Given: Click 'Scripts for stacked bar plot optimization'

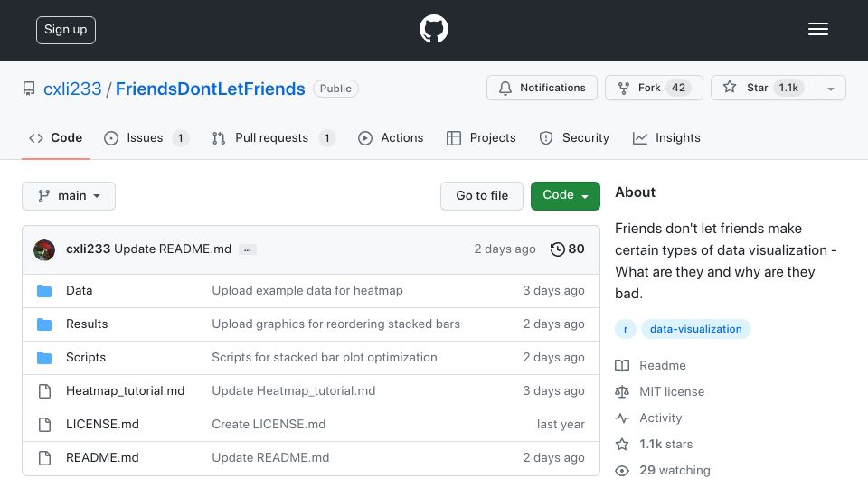Looking at the screenshot, I should coord(325,358).
